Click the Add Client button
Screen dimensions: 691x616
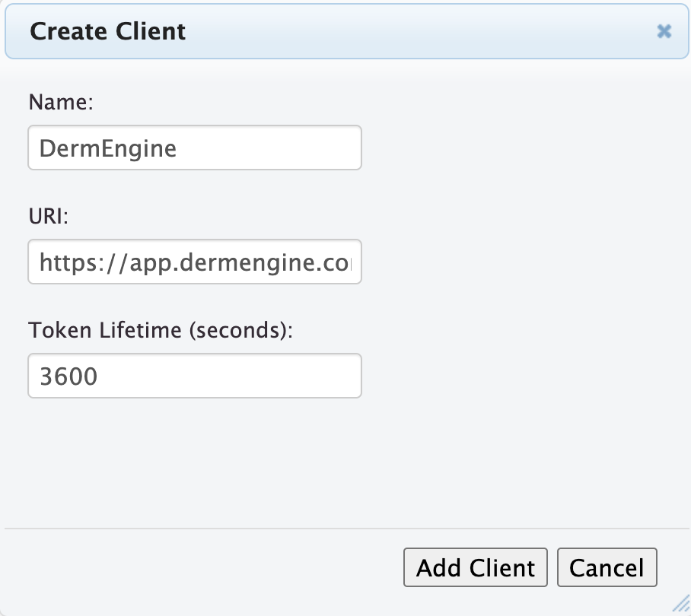tap(476, 567)
